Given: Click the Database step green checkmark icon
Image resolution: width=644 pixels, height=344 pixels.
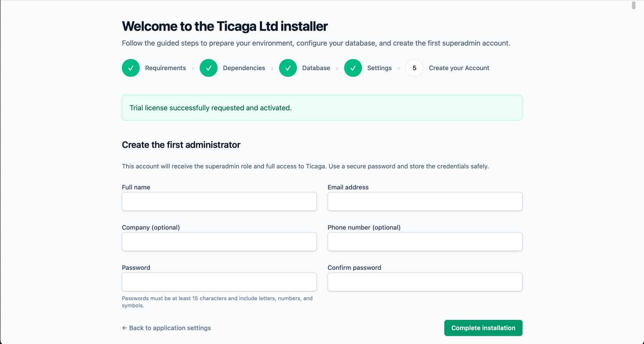Looking at the screenshot, I should 288,68.
